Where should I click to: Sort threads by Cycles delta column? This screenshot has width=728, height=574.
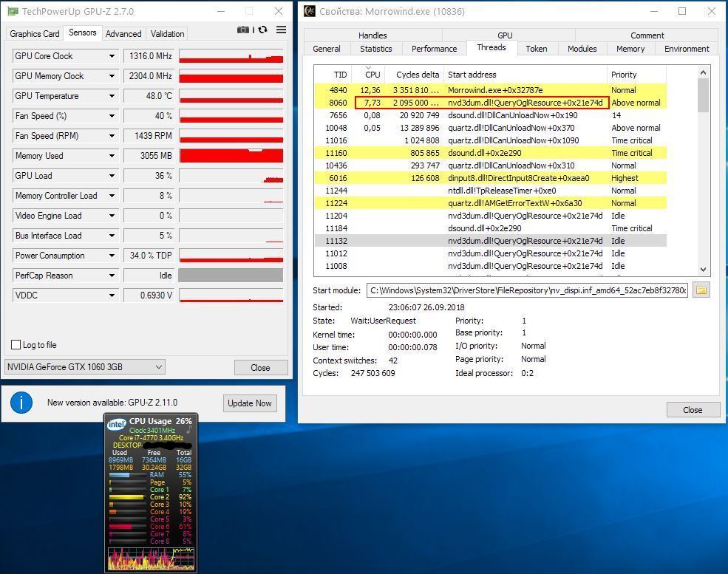point(414,75)
